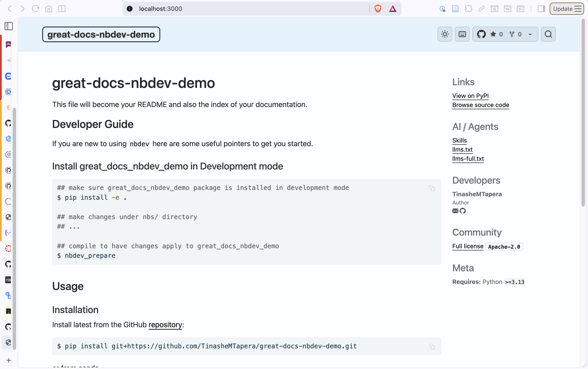588x369 pixels.
Task: Click the Brave Shields lion icon
Action: point(378,9)
